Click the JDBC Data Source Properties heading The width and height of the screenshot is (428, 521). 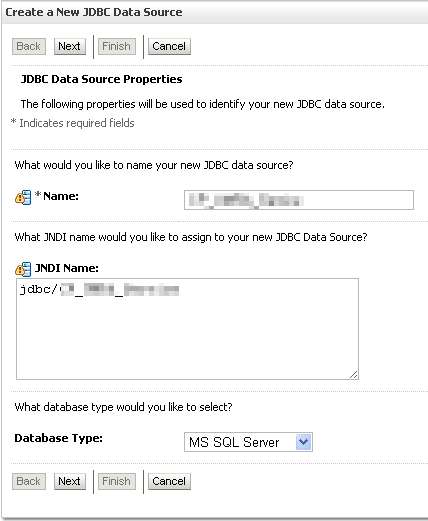(102, 79)
